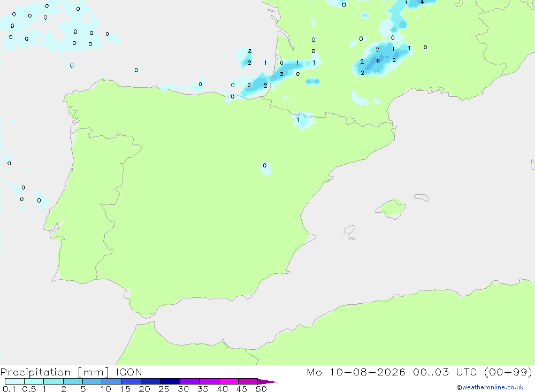Open the weatheronline.co.uk copyright link
This screenshot has height=392, width=535.
[x=490, y=387]
